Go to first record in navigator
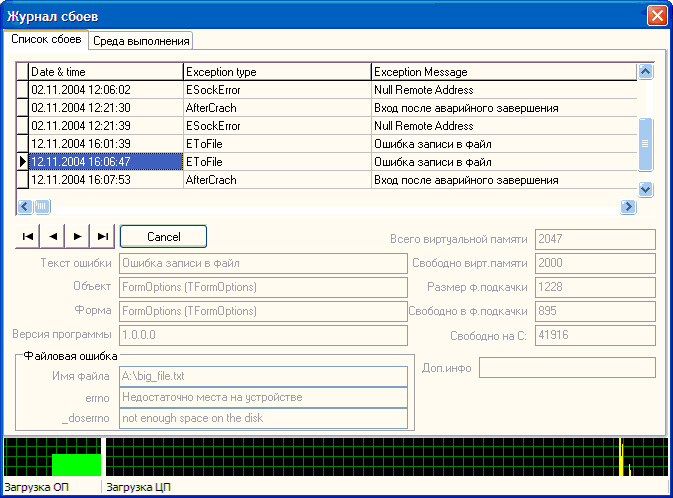The width and height of the screenshot is (673, 498). [x=29, y=236]
